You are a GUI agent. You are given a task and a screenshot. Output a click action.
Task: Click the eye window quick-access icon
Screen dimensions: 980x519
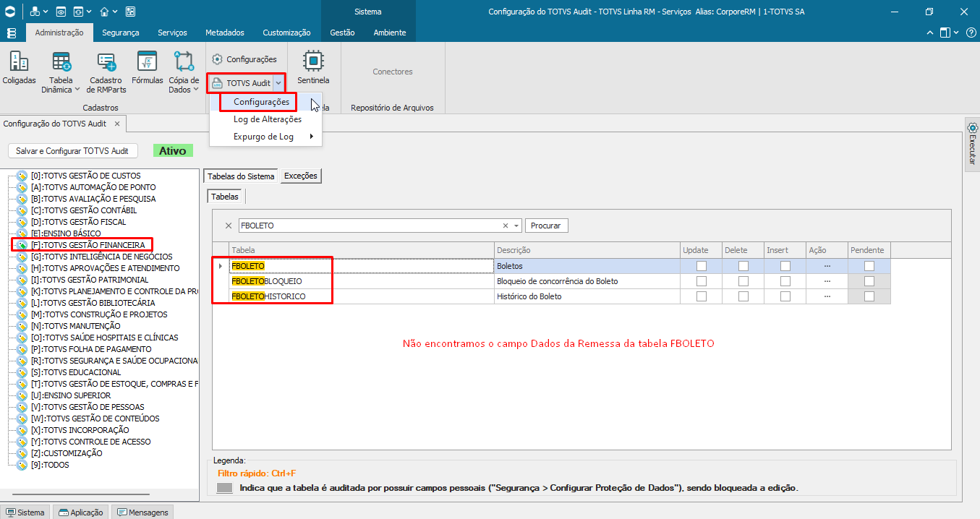pos(61,12)
